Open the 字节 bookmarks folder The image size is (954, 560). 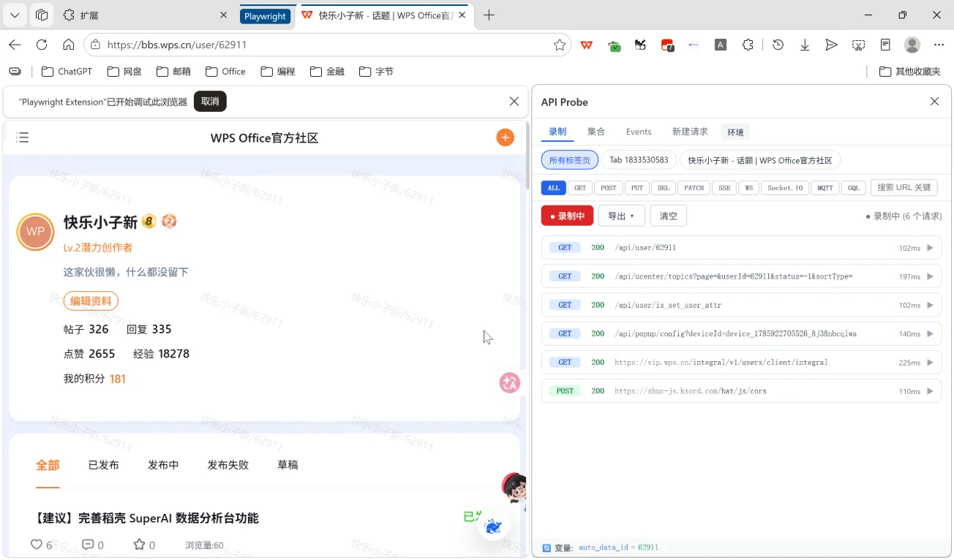click(376, 72)
